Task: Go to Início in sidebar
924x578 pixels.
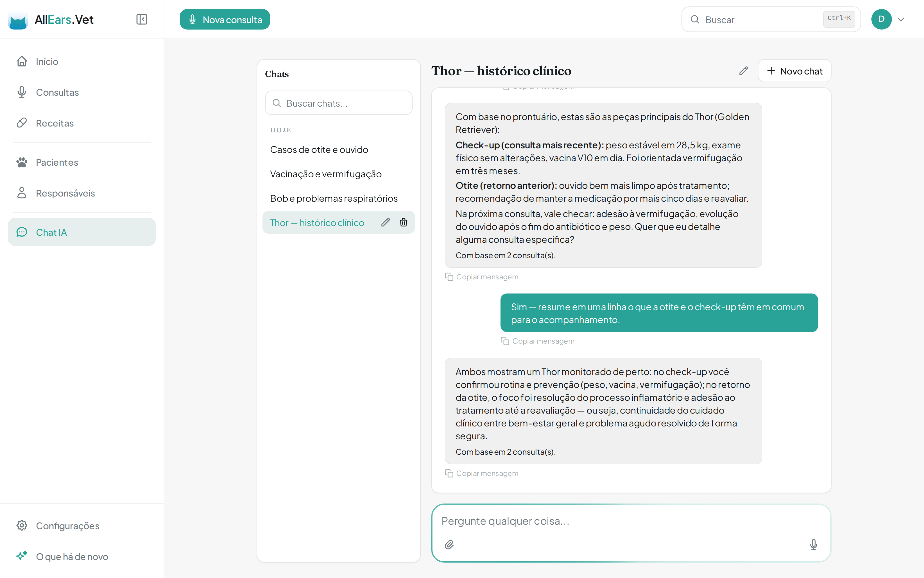Action: point(82,61)
